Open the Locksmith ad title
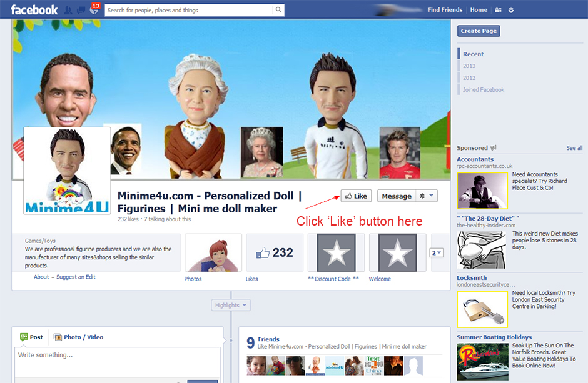Image resolution: width=588 pixels, height=383 pixels. click(x=472, y=278)
